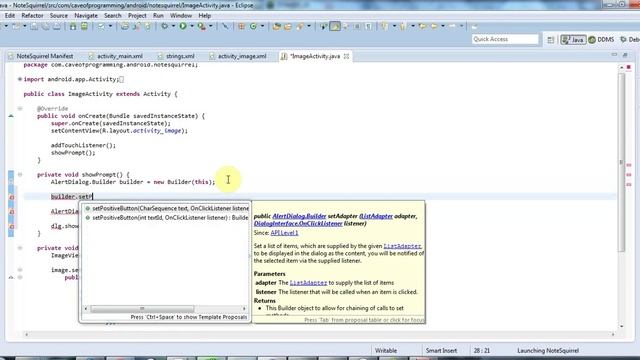Image resolution: width=640 pixels, height=360 pixels.
Task: Open the Project menu
Action: (x=137, y=16)
